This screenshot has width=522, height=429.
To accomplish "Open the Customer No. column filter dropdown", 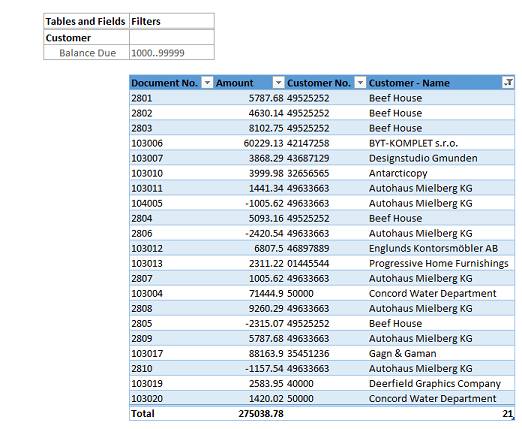I will pyautogui.click(x=360, y=82).
